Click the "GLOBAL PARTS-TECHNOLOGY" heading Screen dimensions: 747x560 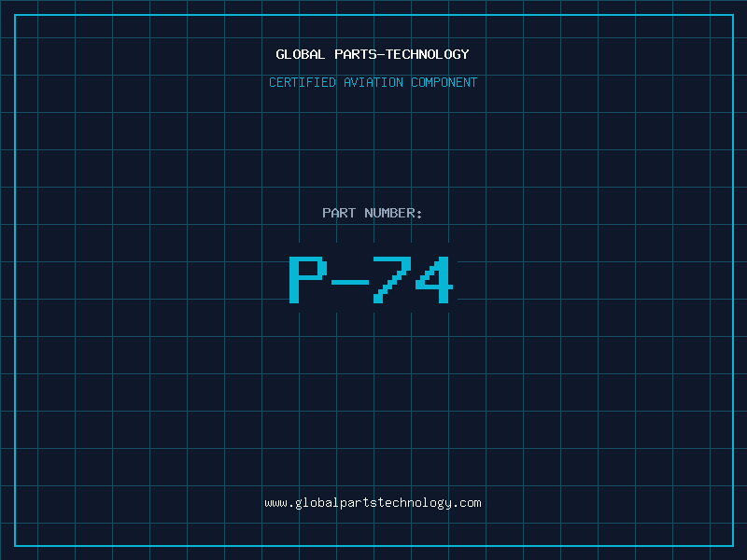coord(373,54)
